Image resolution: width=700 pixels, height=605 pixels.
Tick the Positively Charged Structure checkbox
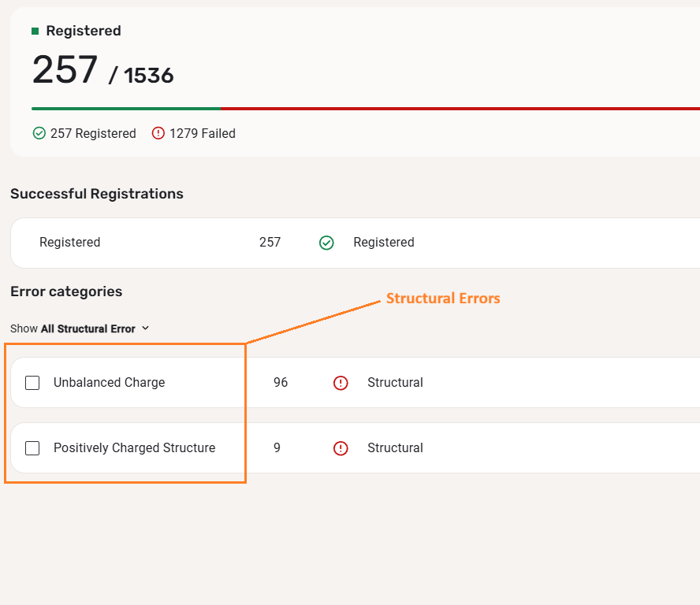[32, 448]
